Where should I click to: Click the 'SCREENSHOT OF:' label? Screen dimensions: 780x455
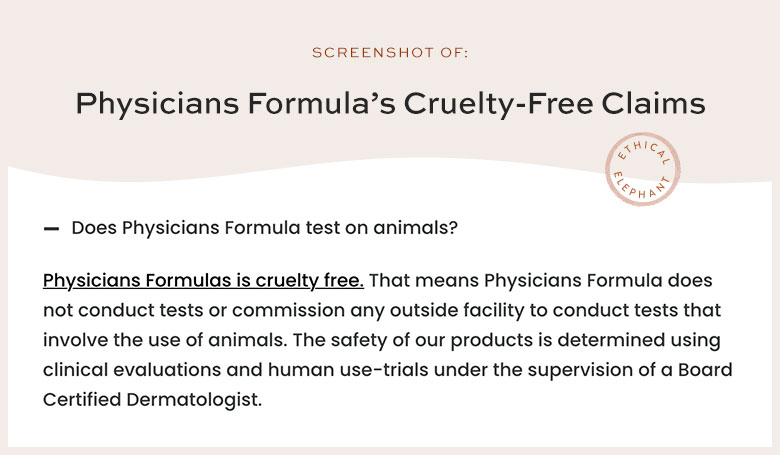tap(390, 53)
